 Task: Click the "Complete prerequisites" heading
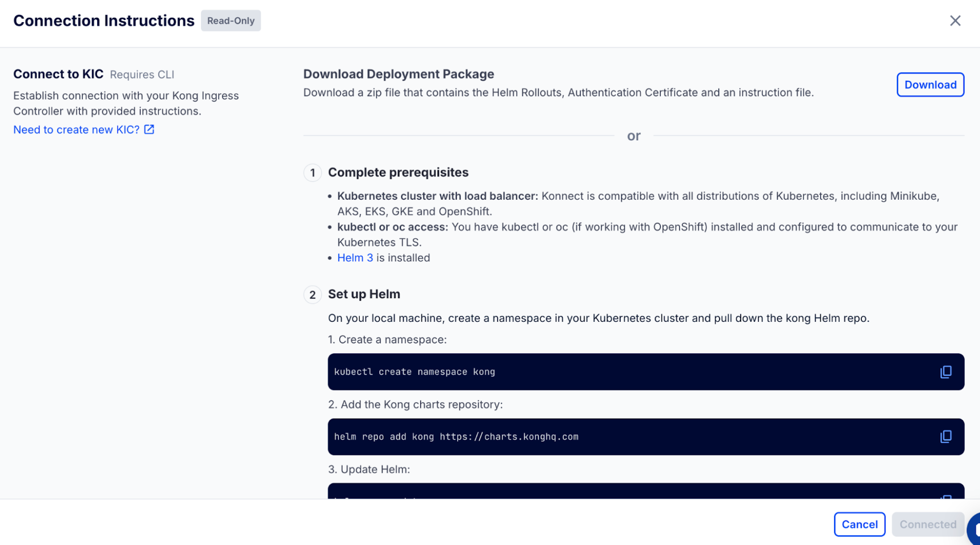click(398, 172)
